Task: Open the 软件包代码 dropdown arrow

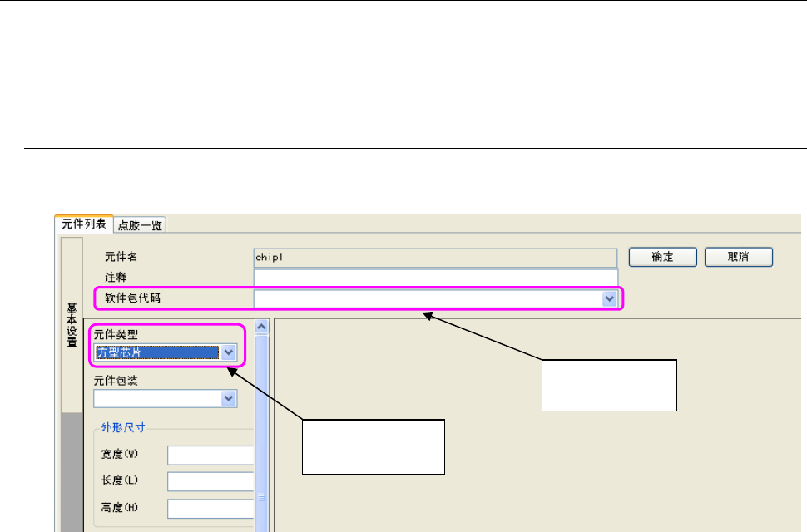Action: coord(609,298)
